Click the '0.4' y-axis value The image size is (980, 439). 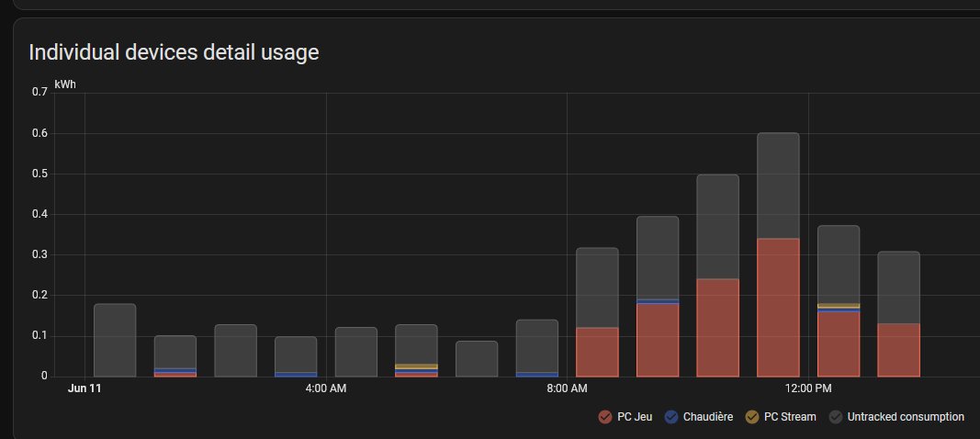pyautogui.click(x=39, y=215)
